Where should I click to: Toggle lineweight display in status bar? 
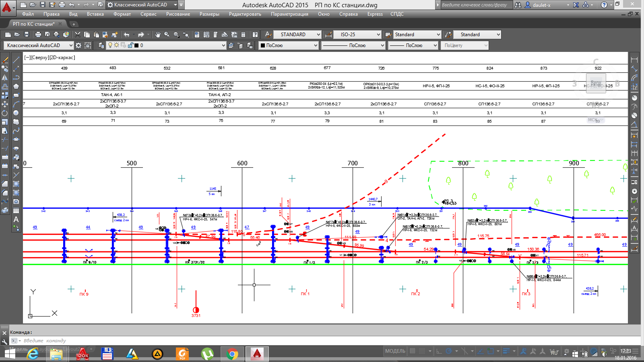coord(506,351)
